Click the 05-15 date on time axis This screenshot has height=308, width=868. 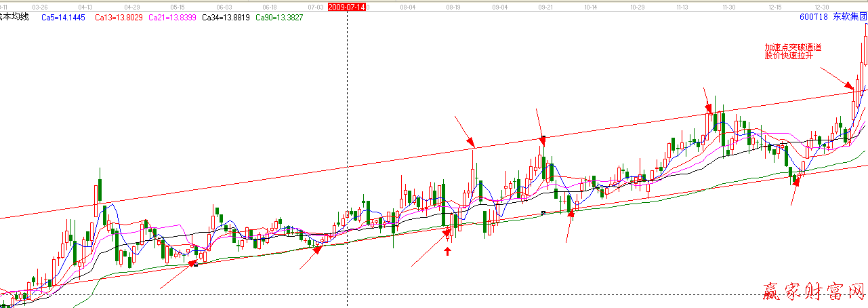tap(177, 6)
